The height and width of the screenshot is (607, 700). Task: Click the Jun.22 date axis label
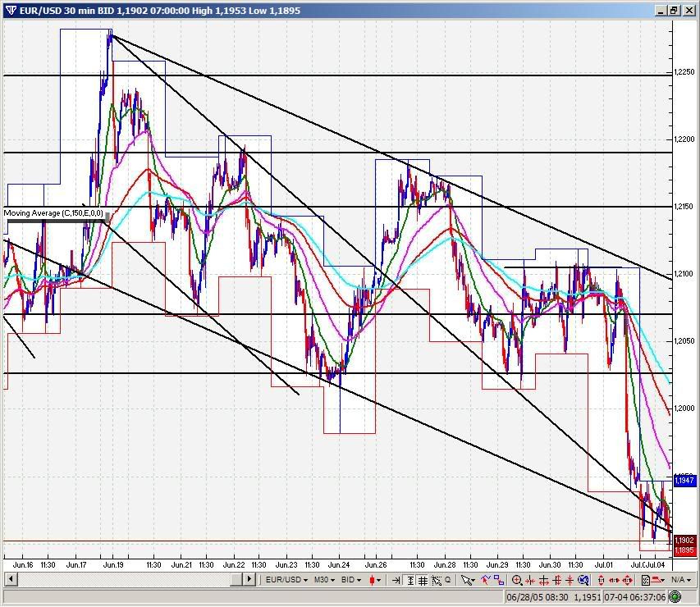[x=234, y=564]
